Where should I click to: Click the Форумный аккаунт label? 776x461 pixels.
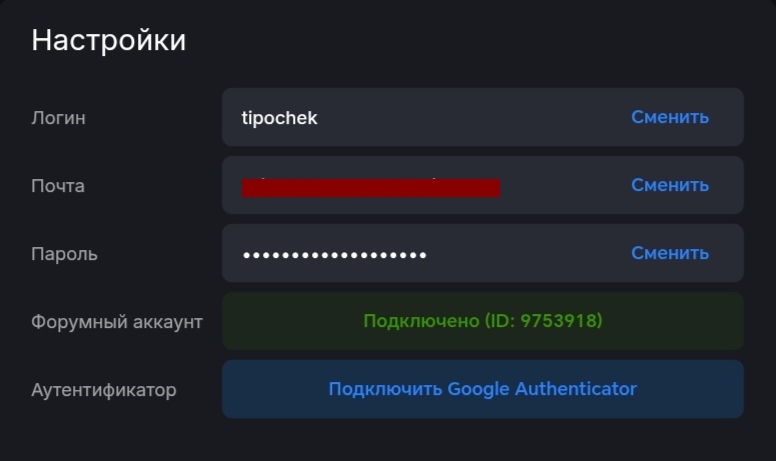click(x=116, y=322)
